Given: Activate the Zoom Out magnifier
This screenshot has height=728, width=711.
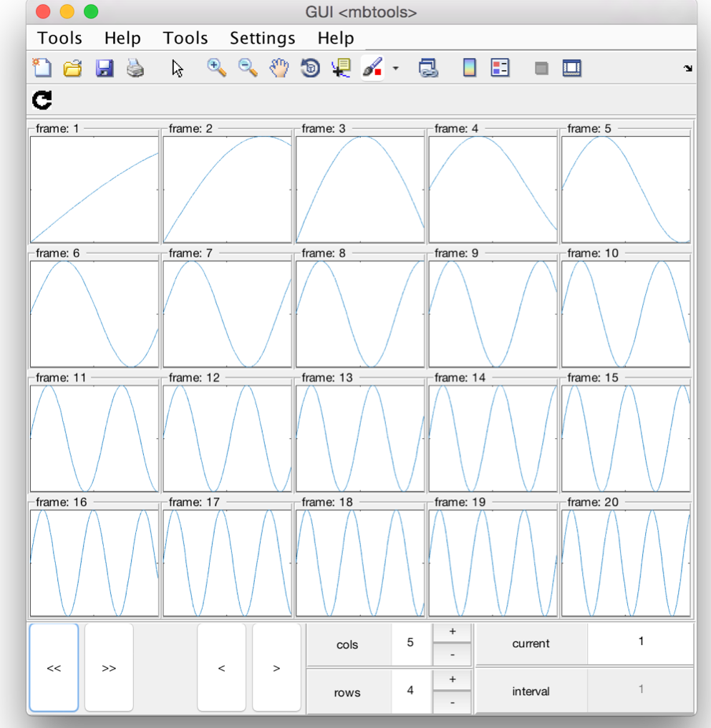Looking at the screenshot, I should click(248, 68).
